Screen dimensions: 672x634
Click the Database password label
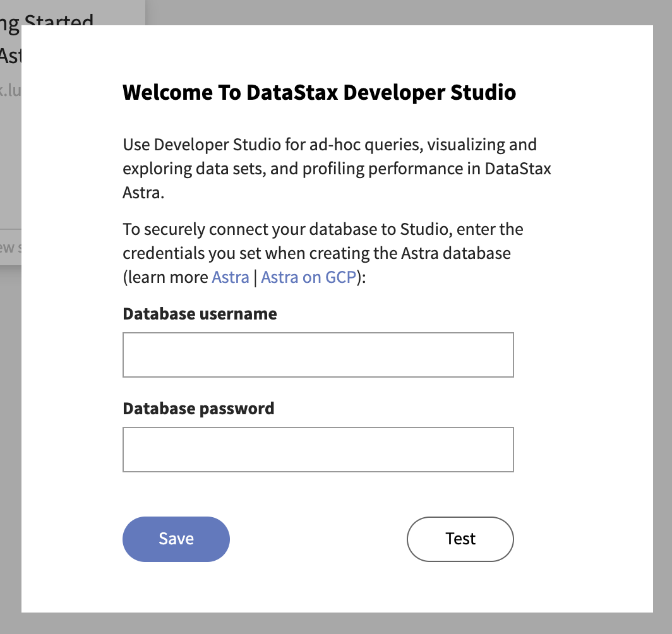click(x=198, y=409)
